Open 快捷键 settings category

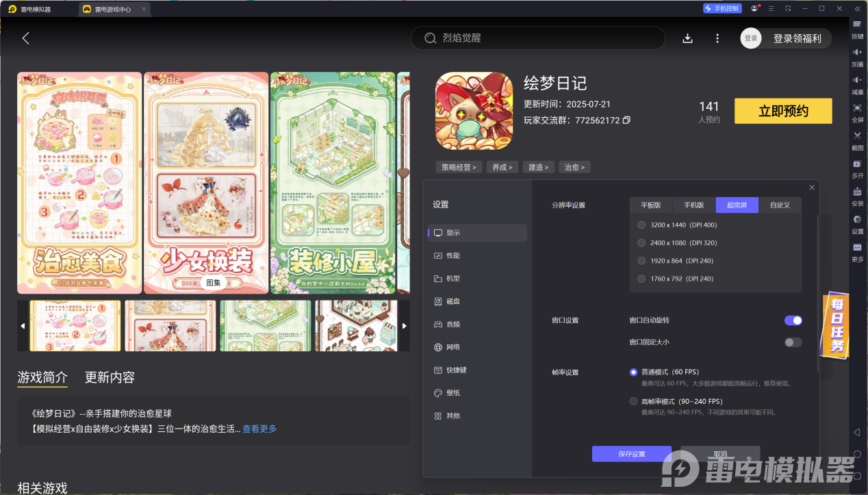click(x=478, y=370)
